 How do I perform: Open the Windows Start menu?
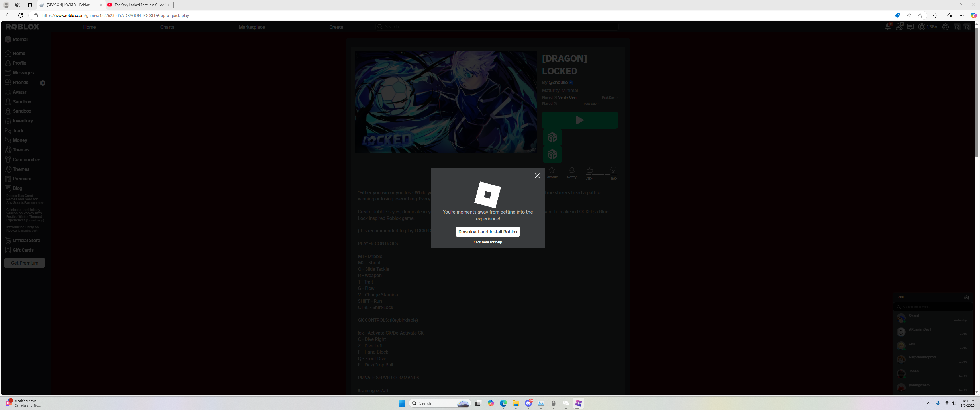tap(401, 403)
